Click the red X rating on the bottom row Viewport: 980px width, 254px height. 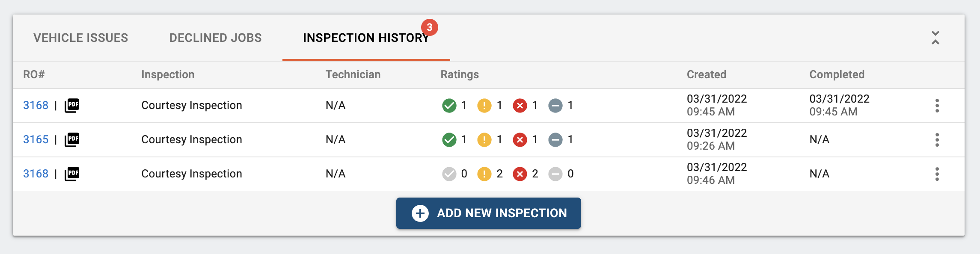coord(520,174)
